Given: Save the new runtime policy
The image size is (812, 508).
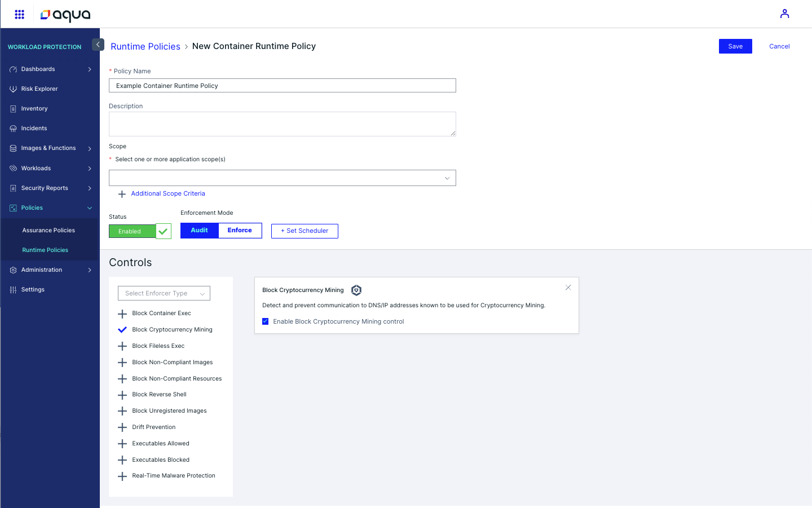Looking at the screenshot, I should [x=735, y=46].
